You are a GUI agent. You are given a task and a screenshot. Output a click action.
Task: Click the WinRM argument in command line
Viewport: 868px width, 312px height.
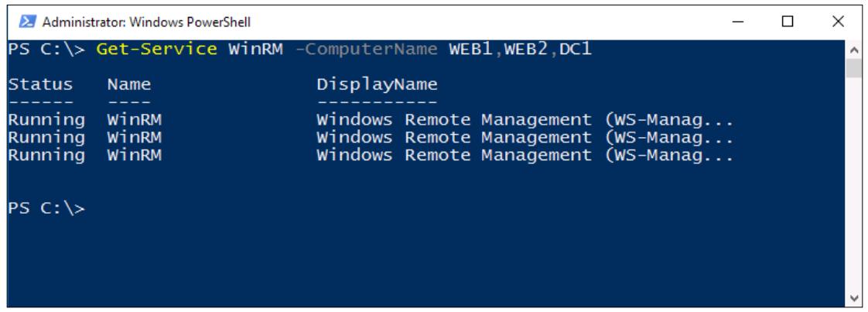pyautogui.click(x=256, y=50)
